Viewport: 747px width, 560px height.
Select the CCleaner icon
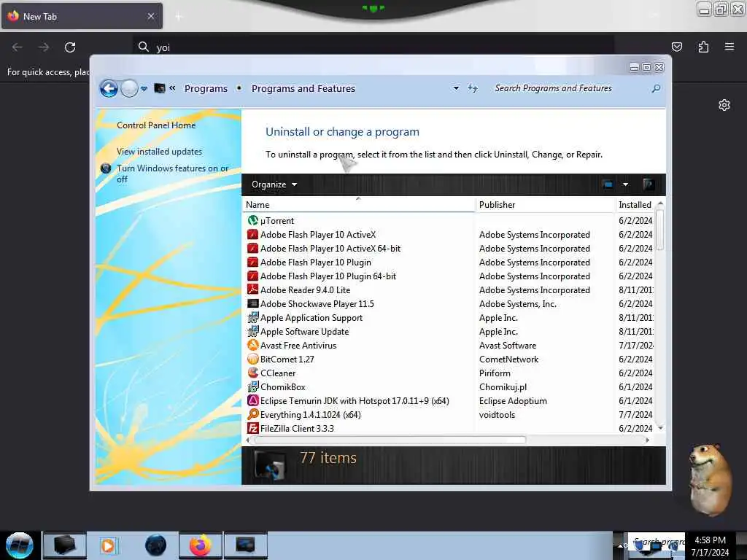coord(253,373)
